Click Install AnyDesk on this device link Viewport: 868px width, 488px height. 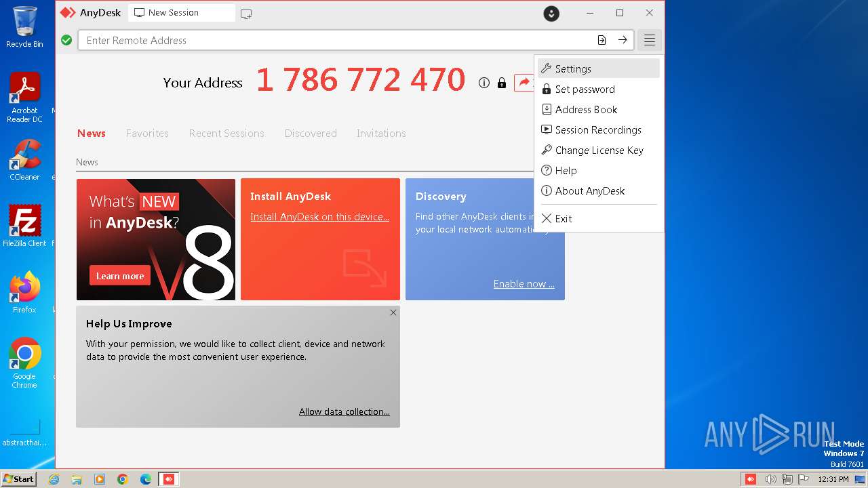(x=319, y=217)
